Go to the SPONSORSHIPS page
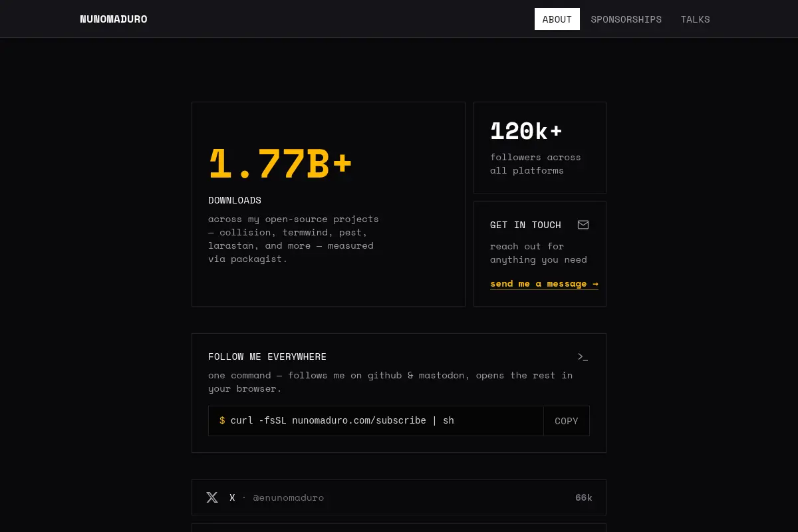Viewport: 798px width, 532px height. click(626, 19)
